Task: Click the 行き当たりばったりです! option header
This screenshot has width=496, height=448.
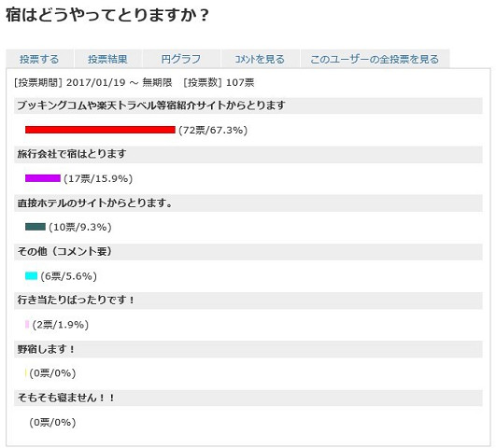Action: point(248,301)
